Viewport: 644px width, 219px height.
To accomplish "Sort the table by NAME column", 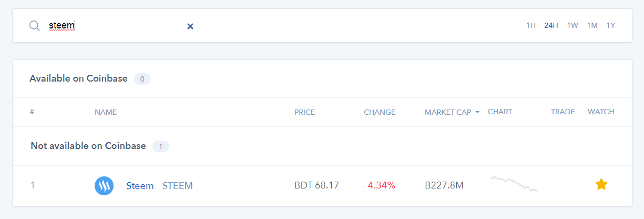I will coord(106,112).
